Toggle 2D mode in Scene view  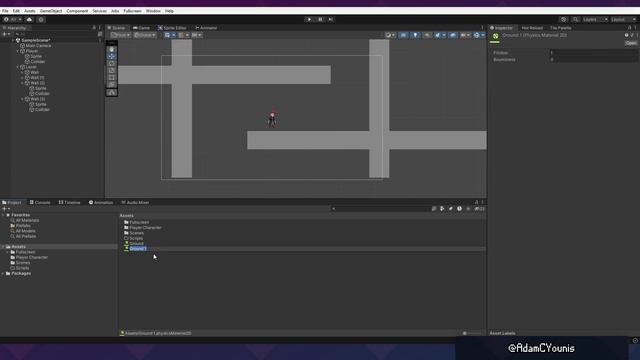point(403,35)
